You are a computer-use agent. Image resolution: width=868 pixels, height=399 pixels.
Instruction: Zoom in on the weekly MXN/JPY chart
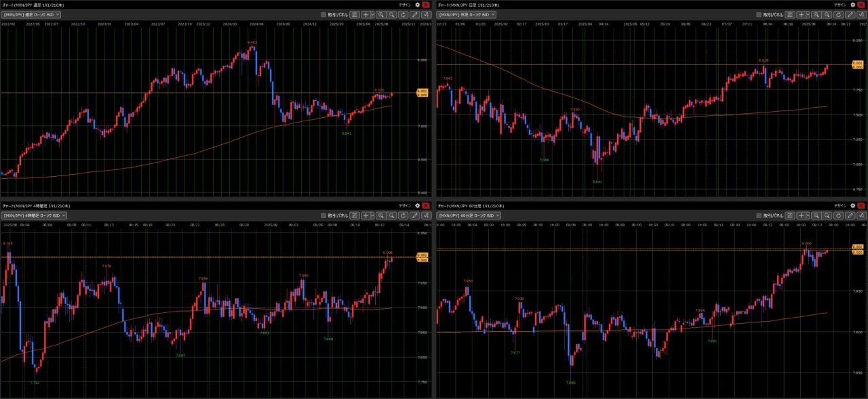click(x=381, y=14)
